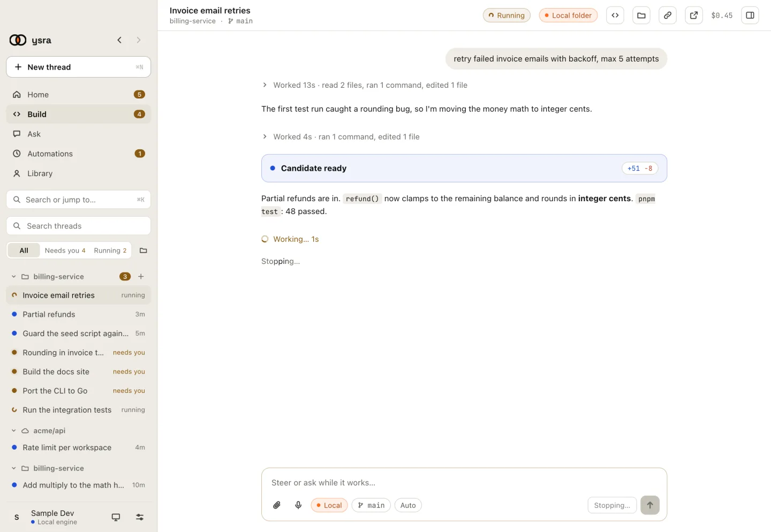This screenshot has width=771, height=532.
Task: Click the ysra logo icon
Action: [x=18, y=40]
